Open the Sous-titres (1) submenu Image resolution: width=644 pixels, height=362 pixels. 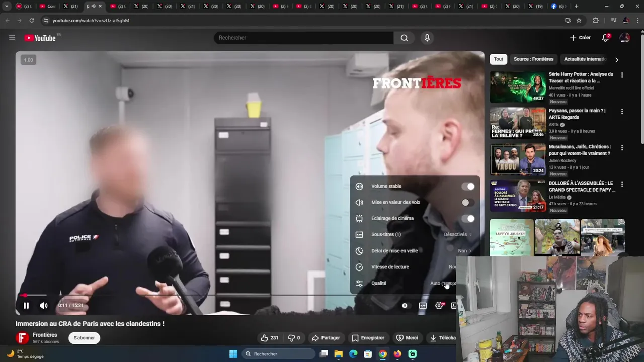415,234
